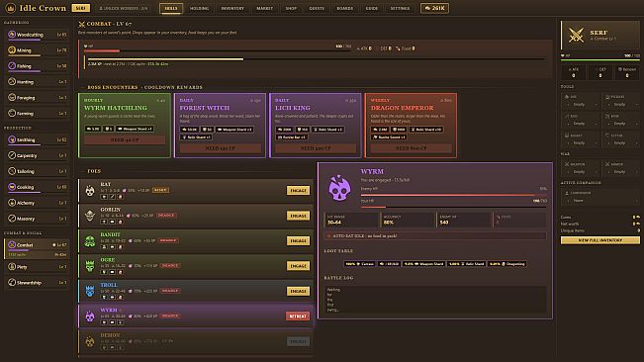The width and height of the screenshot is (644, 362).
Task: Select the Dragon Emperor weekly boss card
Action: 411,126
